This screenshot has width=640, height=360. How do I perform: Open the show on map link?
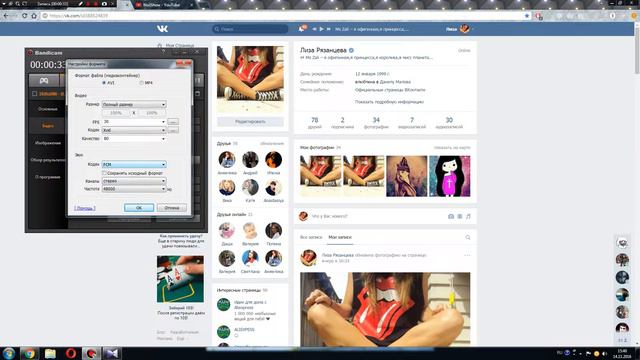(x=452, y=148)
